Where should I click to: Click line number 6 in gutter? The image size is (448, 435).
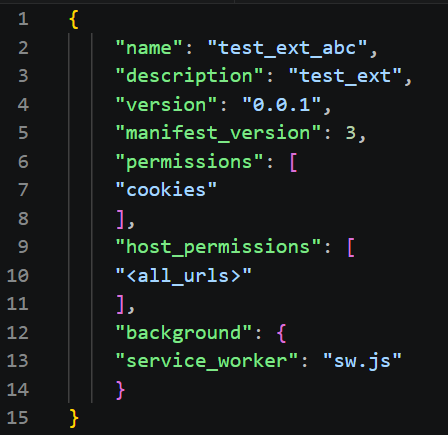pos(23,162)
